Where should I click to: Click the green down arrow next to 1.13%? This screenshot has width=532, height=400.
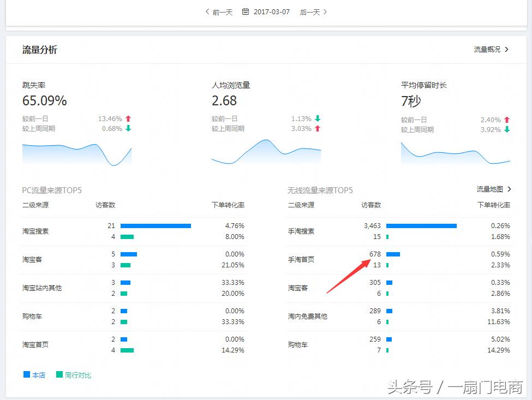pos(318,118)
